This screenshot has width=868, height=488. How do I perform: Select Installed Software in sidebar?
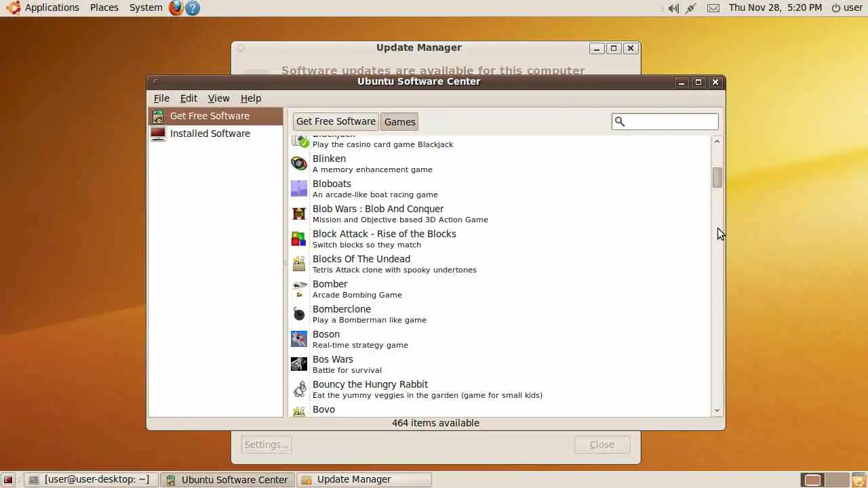(x=216, y=134)
